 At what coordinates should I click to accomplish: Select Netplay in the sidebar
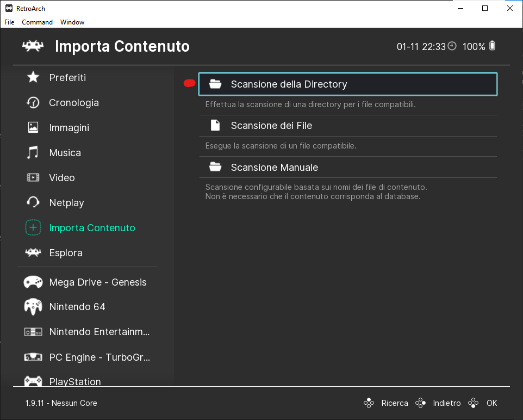coord(66,203)
